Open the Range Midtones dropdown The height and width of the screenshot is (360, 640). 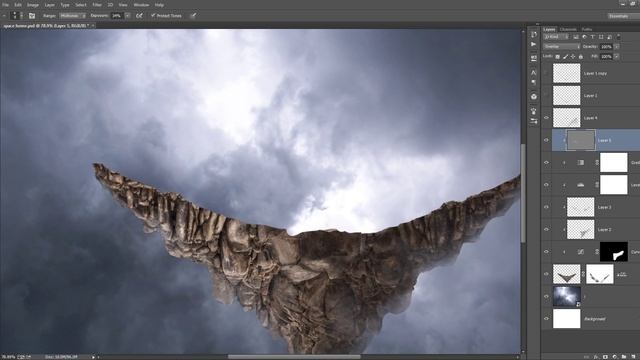tap(73, 16)
